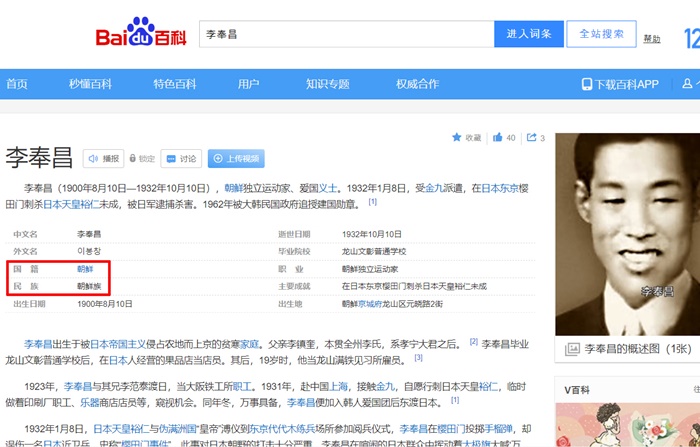Click the 全站搜索 search button
The width and height of the screenshot is (700, 447).
pos(601,34)
